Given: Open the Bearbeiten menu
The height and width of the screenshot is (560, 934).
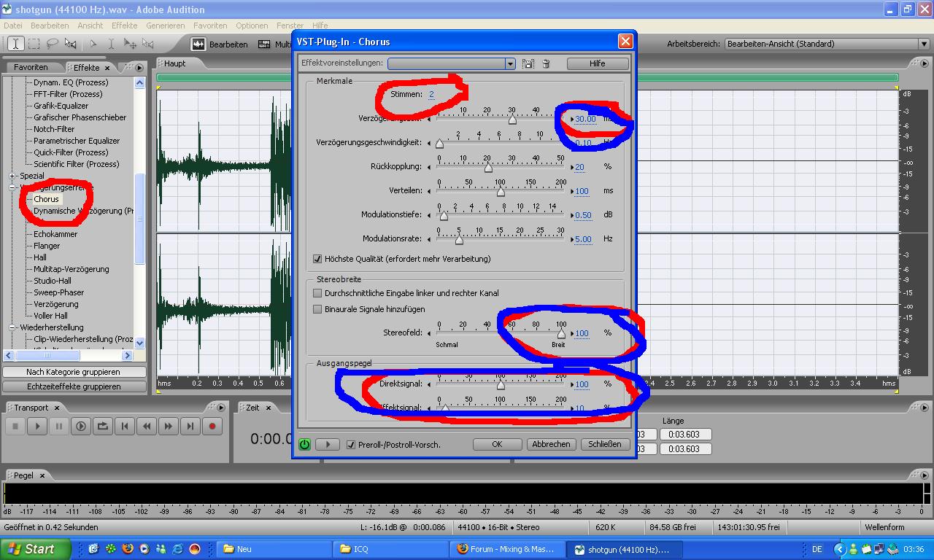Looking at the screenshot, I should coord(50,26).
